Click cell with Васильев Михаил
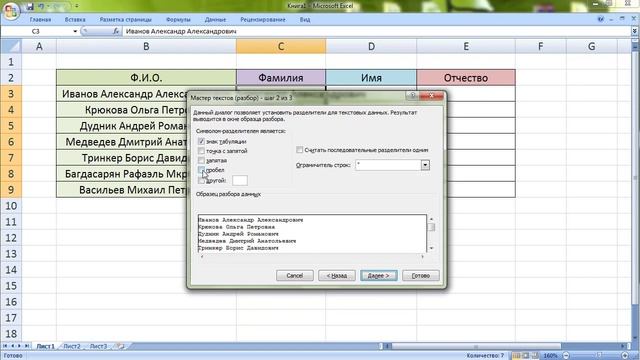The width and height of the screenshot is (640, 360). (x=122, y=190)
